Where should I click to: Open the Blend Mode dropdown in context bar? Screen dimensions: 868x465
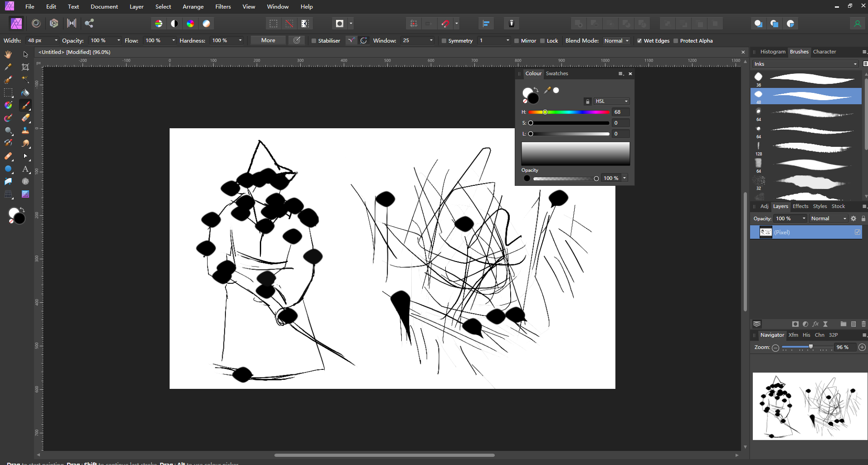[x=617, y=41]
